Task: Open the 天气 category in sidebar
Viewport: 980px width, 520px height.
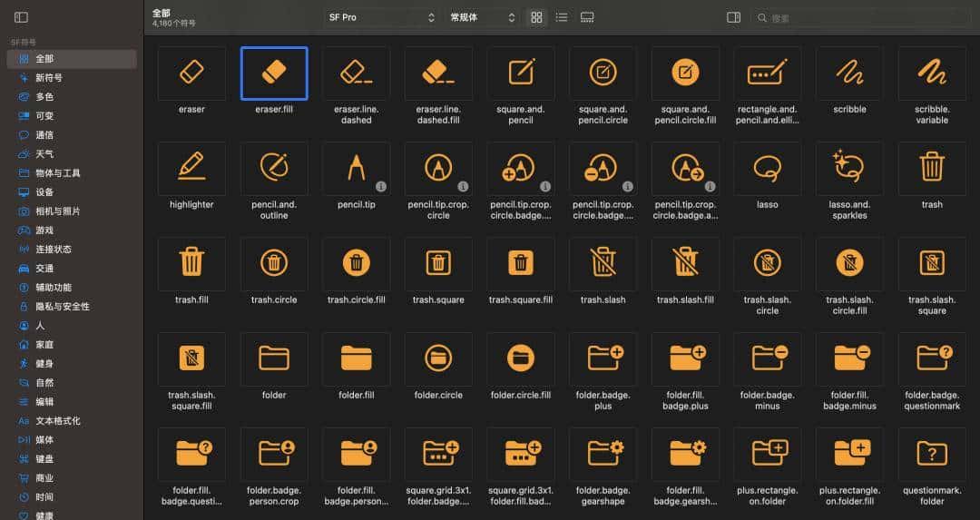Action: (44, 154)
